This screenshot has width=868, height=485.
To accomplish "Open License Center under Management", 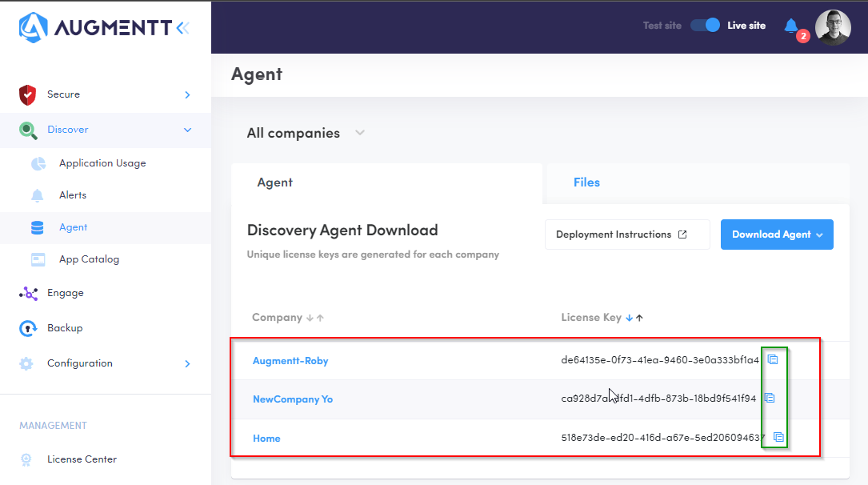I will click(x=82, y=459).
